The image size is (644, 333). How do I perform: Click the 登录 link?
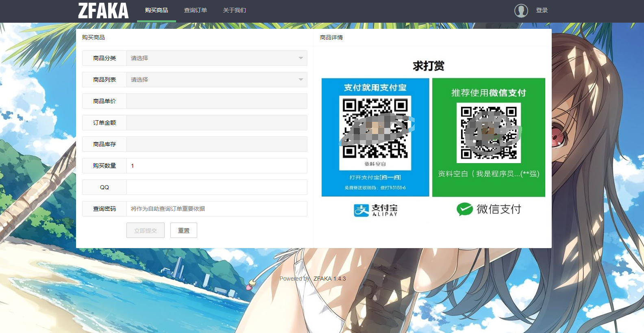point(542,11)
